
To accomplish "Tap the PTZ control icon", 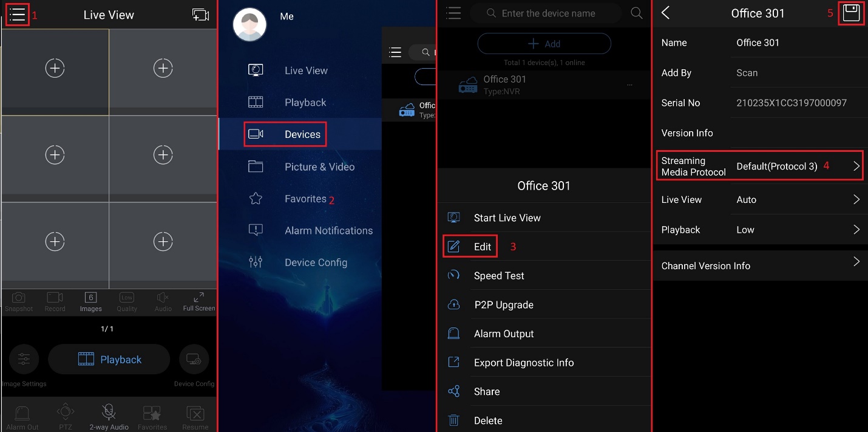I will pos(66,413).
